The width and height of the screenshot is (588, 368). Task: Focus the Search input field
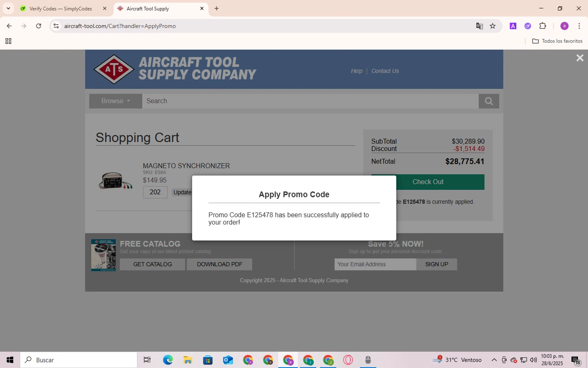pyautogui.click(x=310, y=101)
